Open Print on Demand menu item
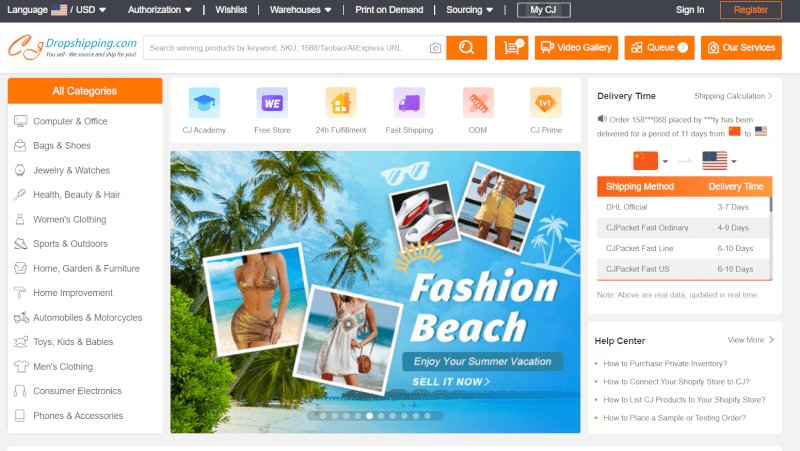800x451 pixels. (389, 10)
